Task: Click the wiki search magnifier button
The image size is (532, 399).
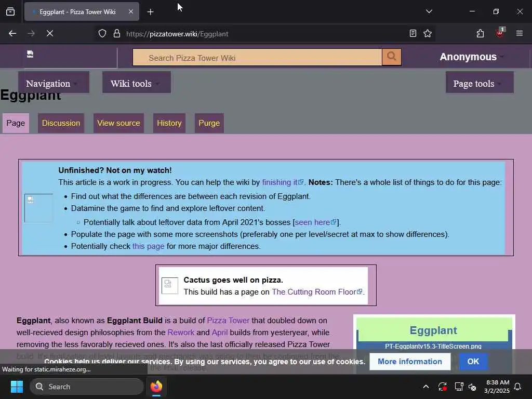Action: [392, 57]
